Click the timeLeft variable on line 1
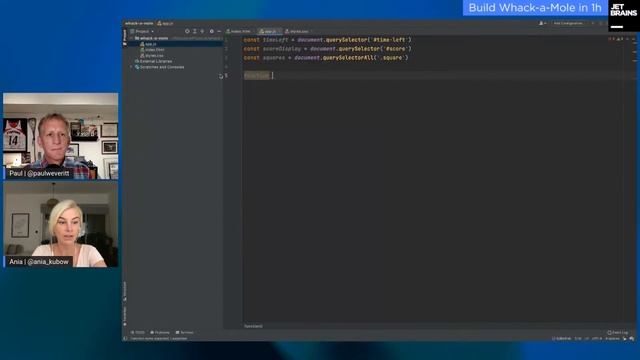Screen dimensions: 640x360 click(276, 40)
